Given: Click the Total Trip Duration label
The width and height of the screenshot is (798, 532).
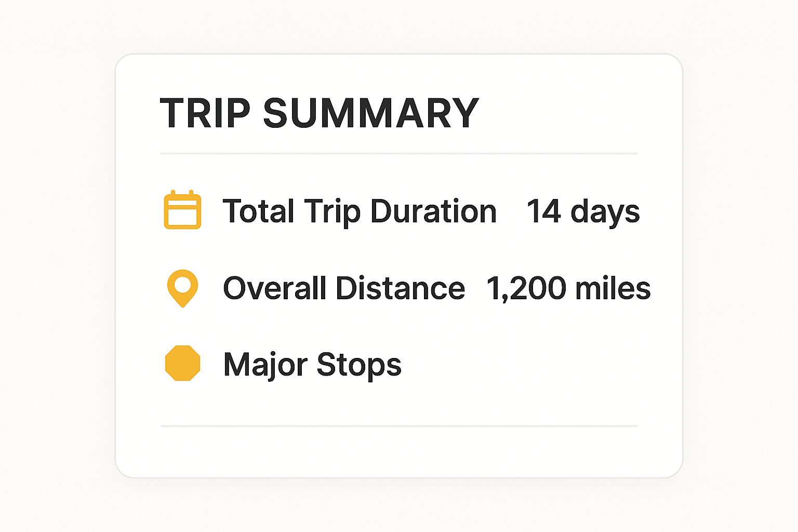Looking at the screenshot, I should [x=360, y=211].
